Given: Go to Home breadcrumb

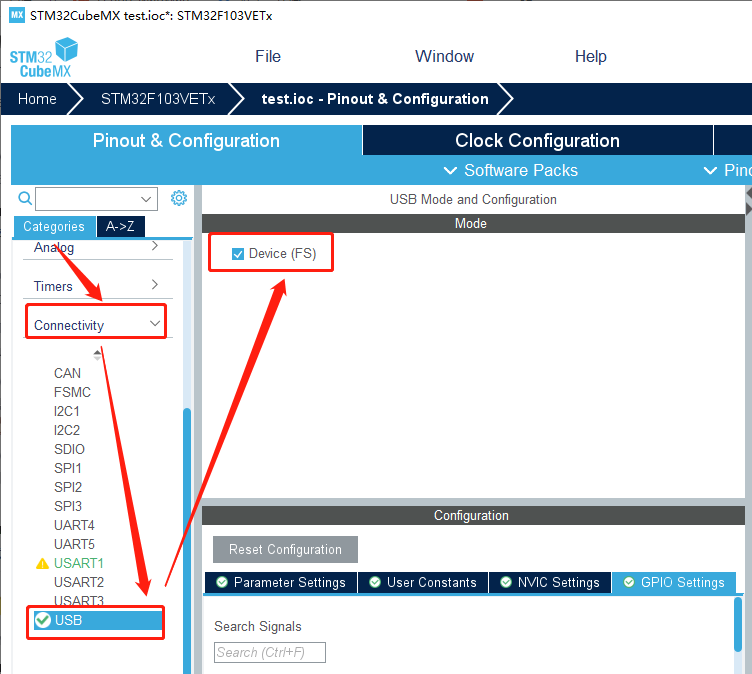Looking at the screenshot, I should pos(37,99).
